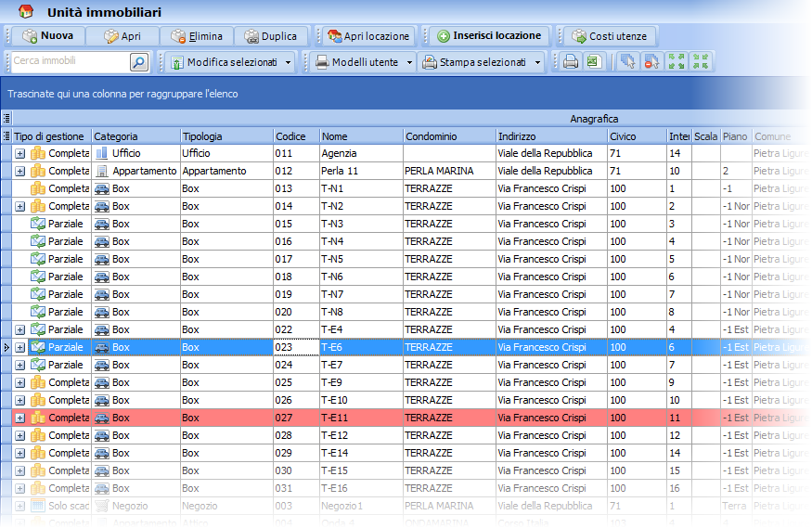Click the Negozio cart icon in row 003
The image size is (812, 528).
[102, 505]
